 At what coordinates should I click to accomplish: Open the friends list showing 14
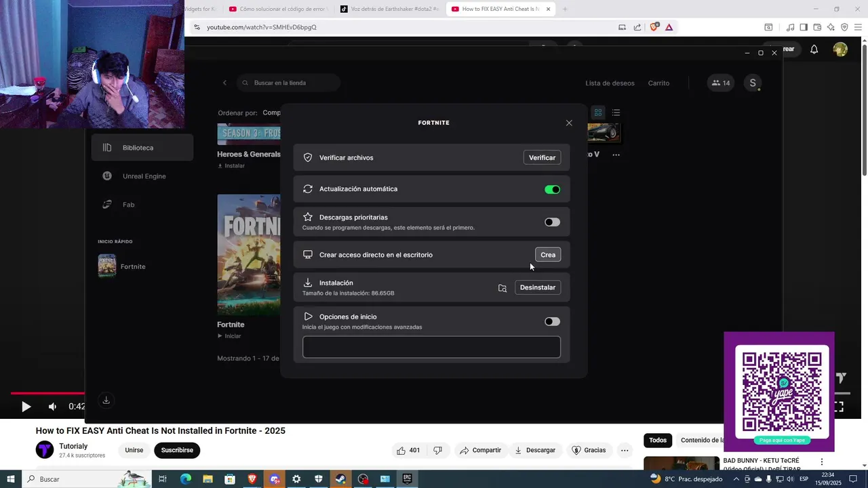click(x=720, y=83)
